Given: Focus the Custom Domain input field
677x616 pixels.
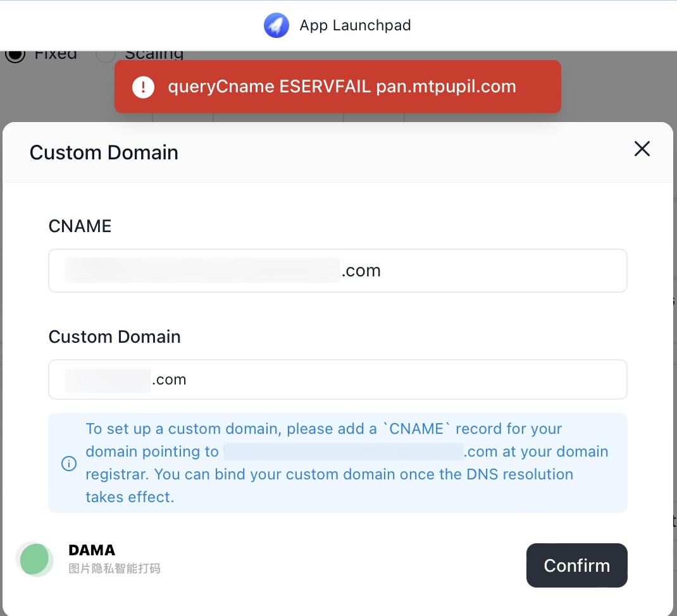Looking at the screenshot, I should point(338,379).
